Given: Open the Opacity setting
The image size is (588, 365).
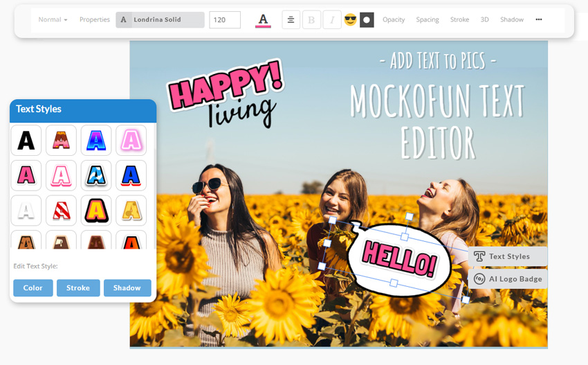Looking at the screenshot, I should [394, 19].
